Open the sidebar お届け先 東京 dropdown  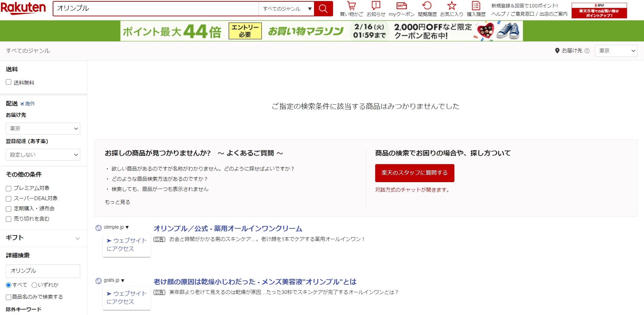pyautogui.click(x=43, y=128)
